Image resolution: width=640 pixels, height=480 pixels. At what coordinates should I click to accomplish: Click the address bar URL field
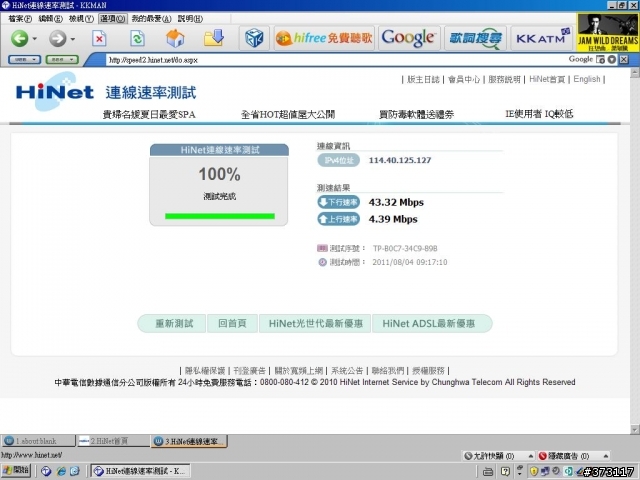pos(335,60)
